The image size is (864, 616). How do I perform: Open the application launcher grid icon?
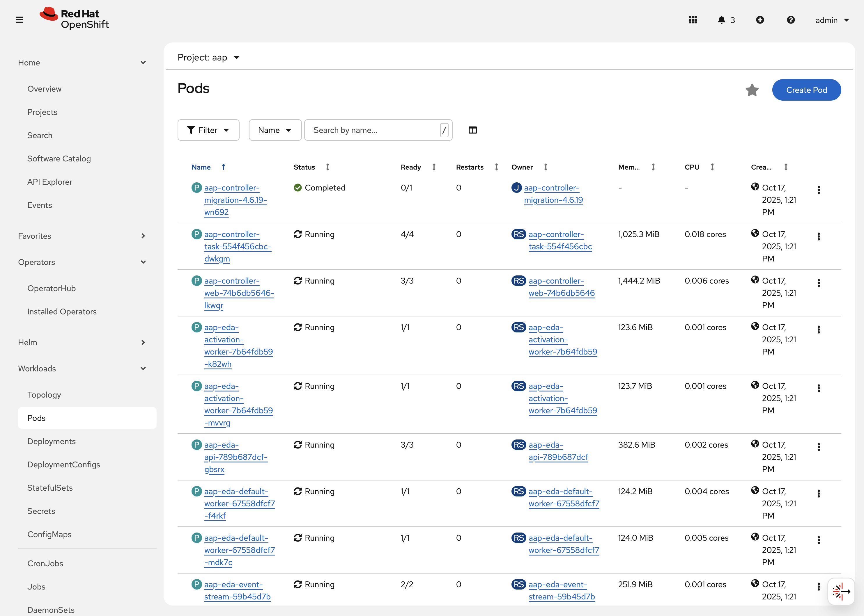click(693, 20)
